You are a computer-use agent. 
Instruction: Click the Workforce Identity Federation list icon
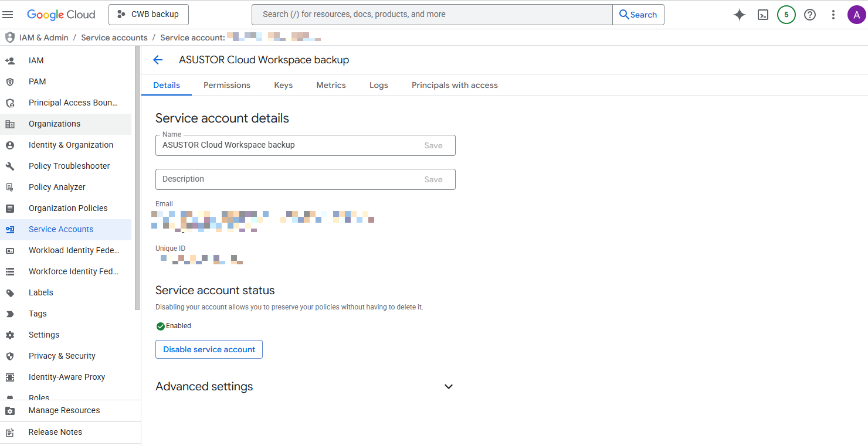[10, 271]
